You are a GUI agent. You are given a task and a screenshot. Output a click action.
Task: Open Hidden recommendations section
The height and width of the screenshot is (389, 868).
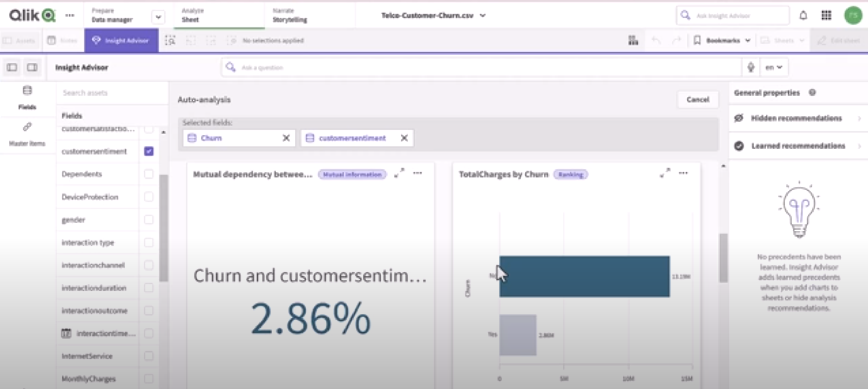(796, 118)
